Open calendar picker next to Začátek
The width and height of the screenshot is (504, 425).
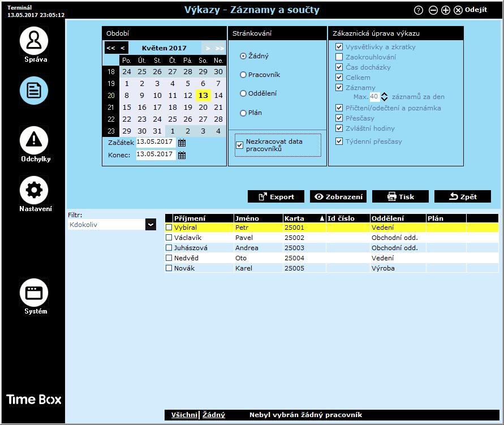tap(182, 143)
